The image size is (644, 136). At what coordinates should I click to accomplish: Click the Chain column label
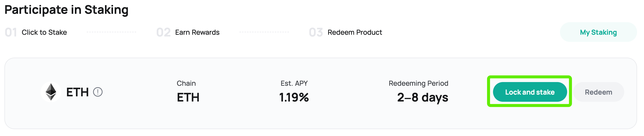[186, 83]
